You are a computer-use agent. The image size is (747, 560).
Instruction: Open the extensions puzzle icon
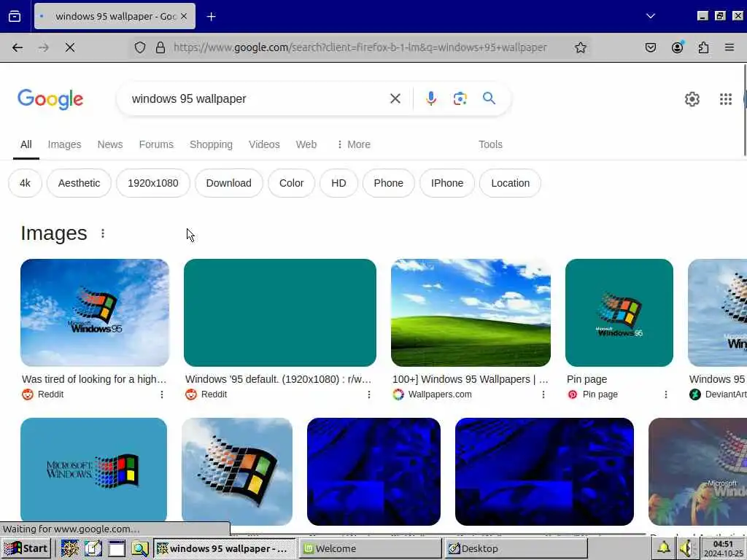[x=703, y=47]
